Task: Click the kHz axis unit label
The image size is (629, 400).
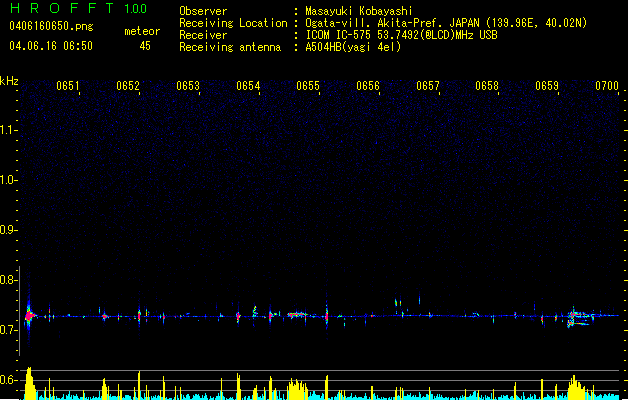Action: 9,81
